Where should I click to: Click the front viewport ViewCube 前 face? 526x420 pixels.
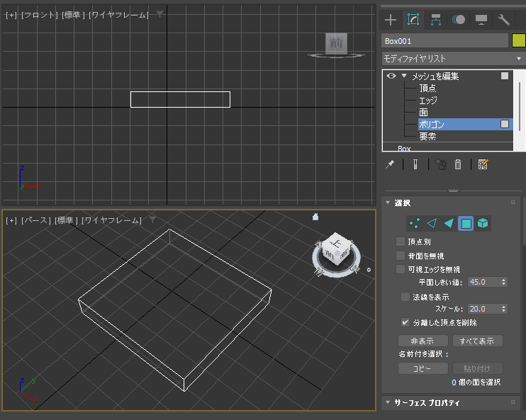336,43
